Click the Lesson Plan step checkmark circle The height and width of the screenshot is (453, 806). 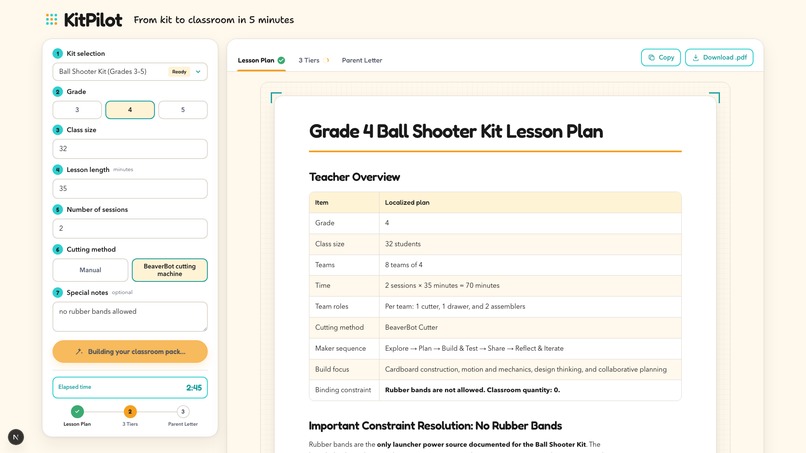tap(77, 411)
